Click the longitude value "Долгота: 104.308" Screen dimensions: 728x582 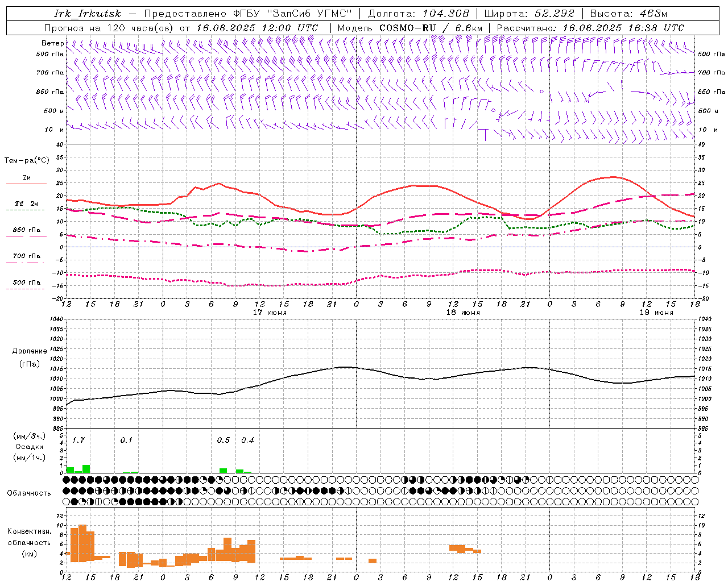click(419, 14)
